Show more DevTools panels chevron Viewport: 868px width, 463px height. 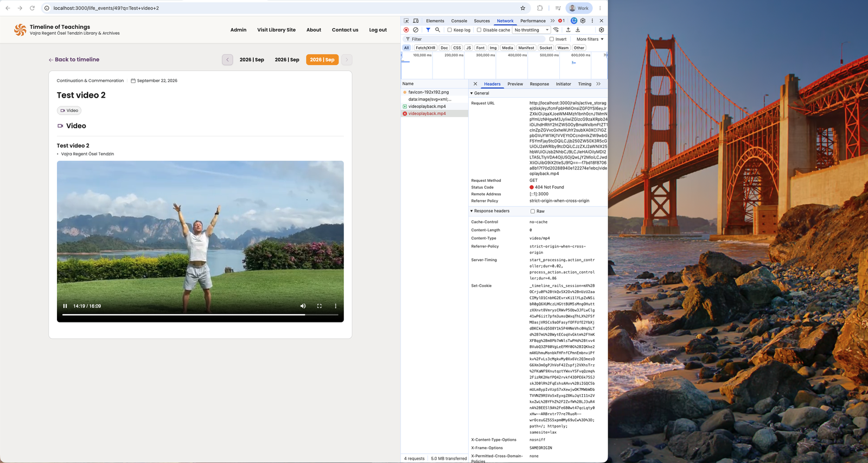coord(552,21)
